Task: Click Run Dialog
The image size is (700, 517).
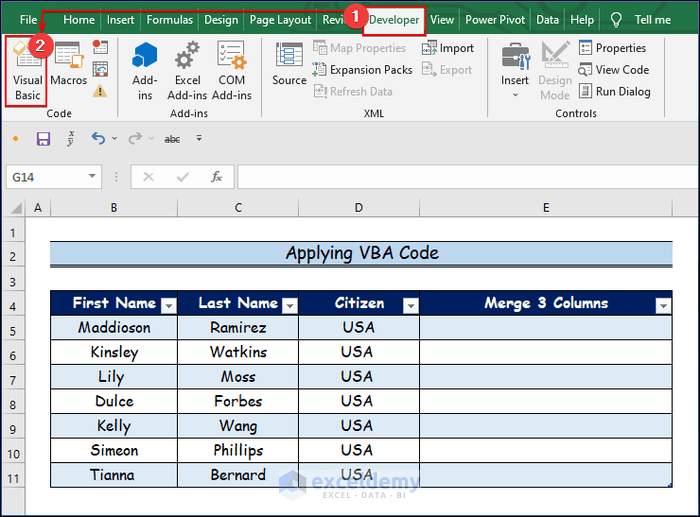Action: click(x=615, y=92)
